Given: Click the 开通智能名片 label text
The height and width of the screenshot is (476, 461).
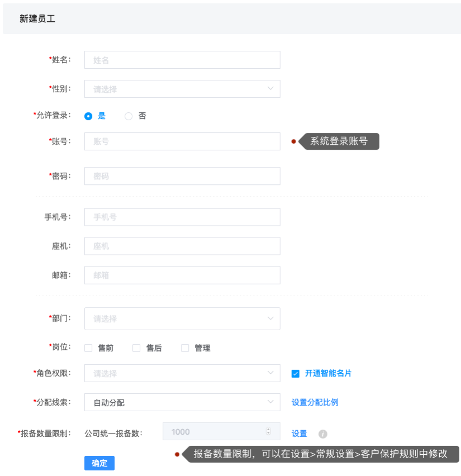Looking at the screenshot, I should click(328, 373).
